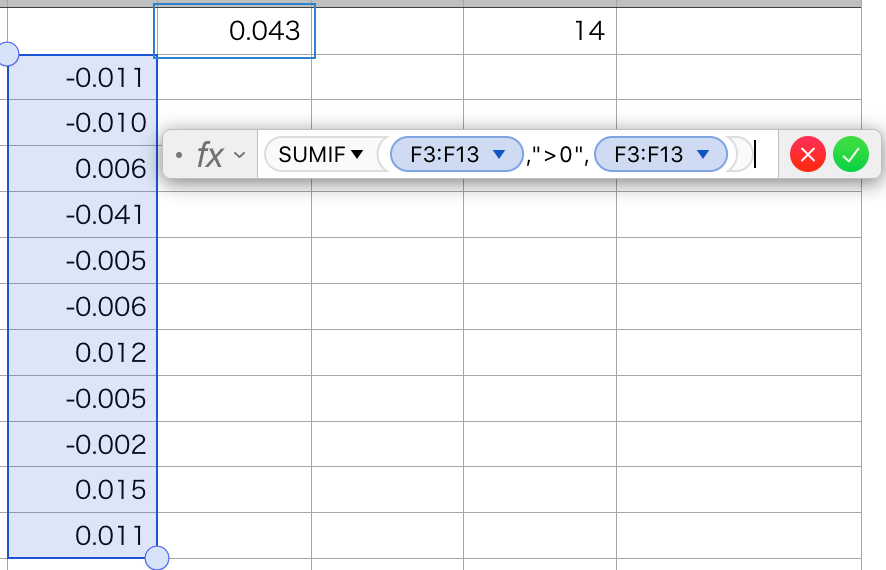Screen dimensions: 886x570
Task: Click the ">0" condition text in formula
Action: pos(557,155)
